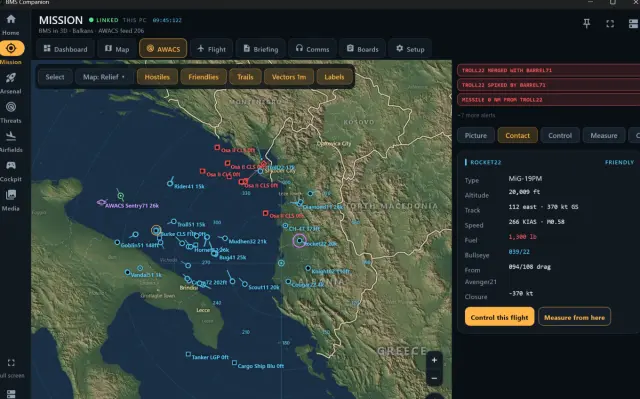This screenshot has width=640, height=399.
Task: Click the Full screen sidebar icon
Action: [x=11, y=363]
